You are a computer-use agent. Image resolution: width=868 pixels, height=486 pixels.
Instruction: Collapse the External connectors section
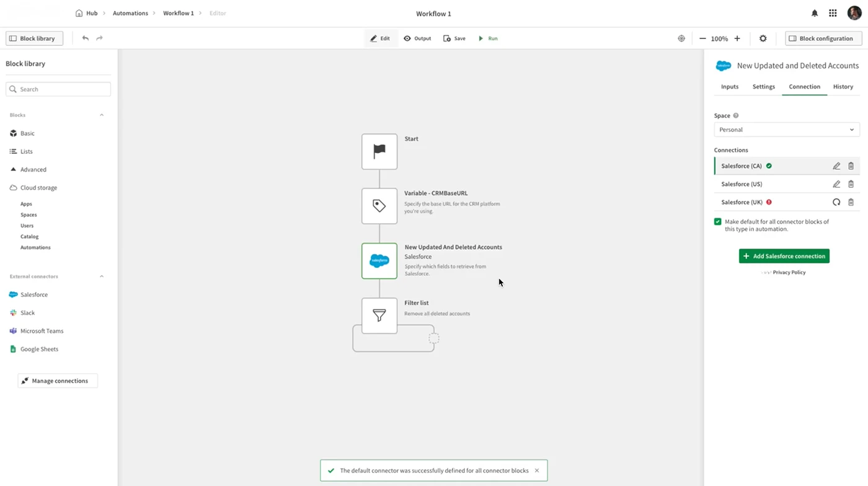(x=102, y=276)
